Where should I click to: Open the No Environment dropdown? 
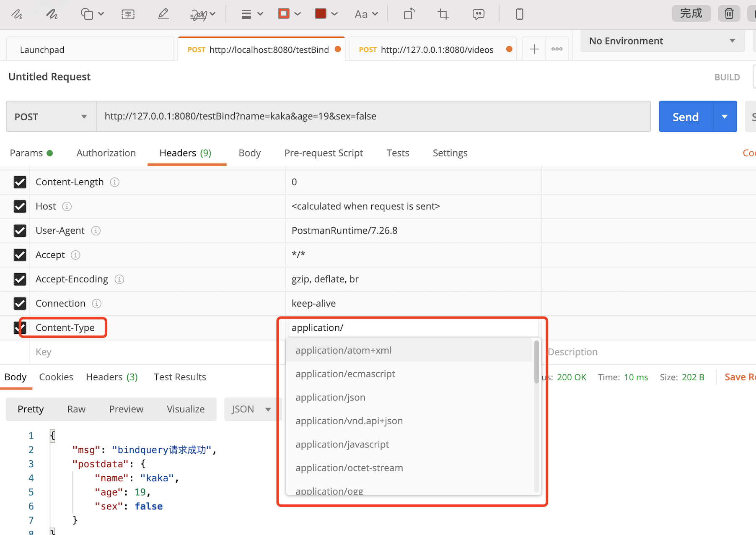pyautogui.click(x=661, y=41)
